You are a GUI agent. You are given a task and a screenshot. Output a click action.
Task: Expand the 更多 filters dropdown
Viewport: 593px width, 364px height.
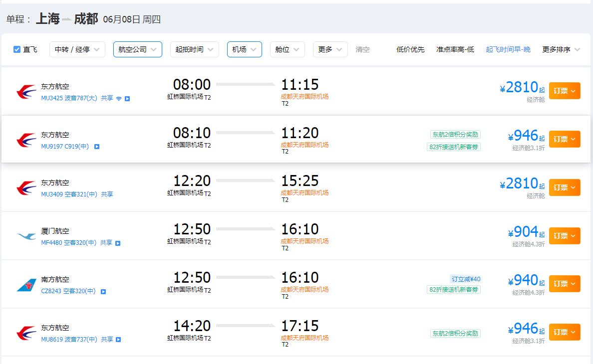click(330, 49)
